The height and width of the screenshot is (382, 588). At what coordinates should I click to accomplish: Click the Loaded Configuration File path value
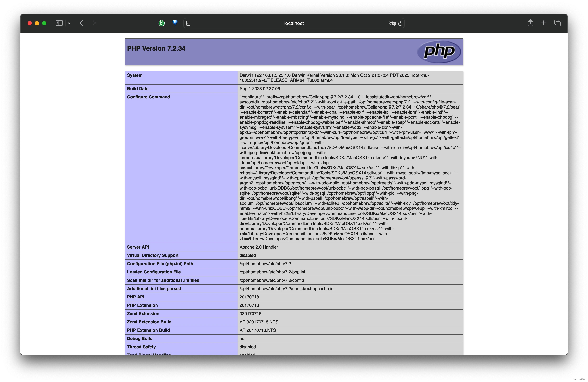(272, 272)
